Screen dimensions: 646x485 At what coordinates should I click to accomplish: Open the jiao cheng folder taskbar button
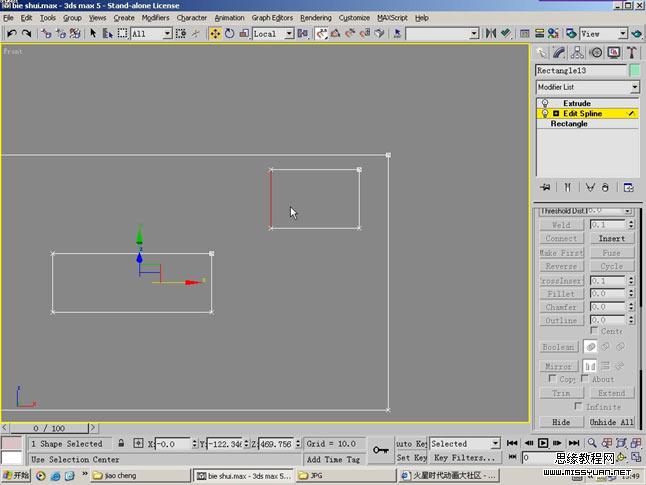(x=140, y=475)
